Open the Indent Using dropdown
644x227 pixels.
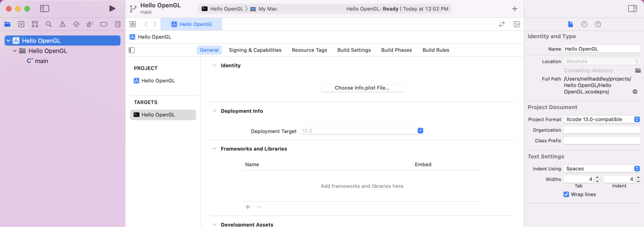[602, 169]
